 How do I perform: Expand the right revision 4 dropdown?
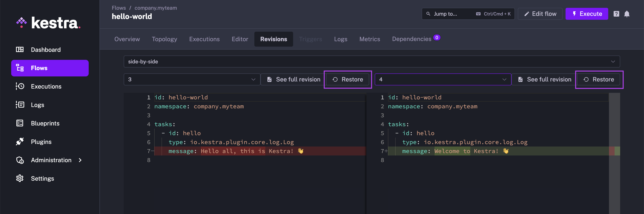pos(443,79)
